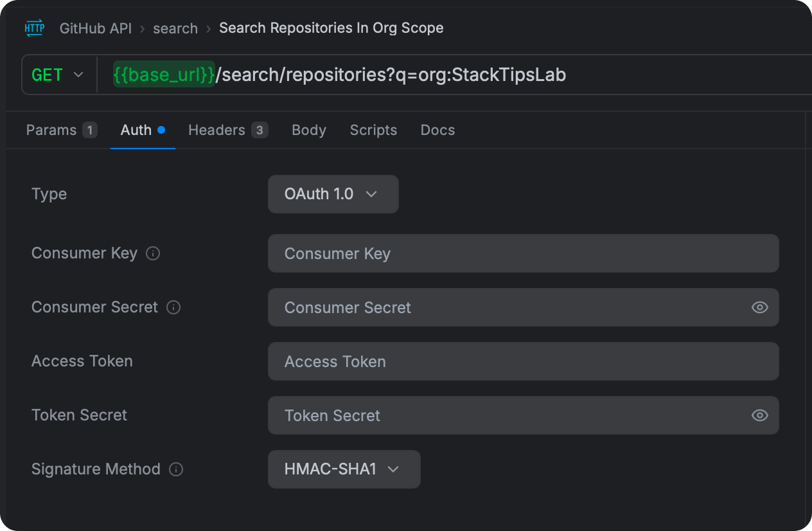
Task: Click the Token Secret input field
Action: point(524,415)
